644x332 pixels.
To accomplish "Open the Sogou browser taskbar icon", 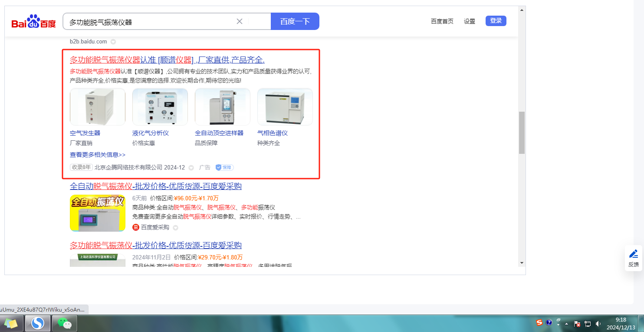I will coord(38,323).
